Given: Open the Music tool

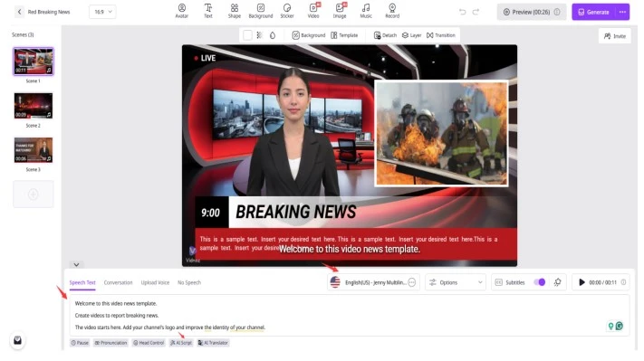Looking at the screenshot, I should tap(366, 11).
